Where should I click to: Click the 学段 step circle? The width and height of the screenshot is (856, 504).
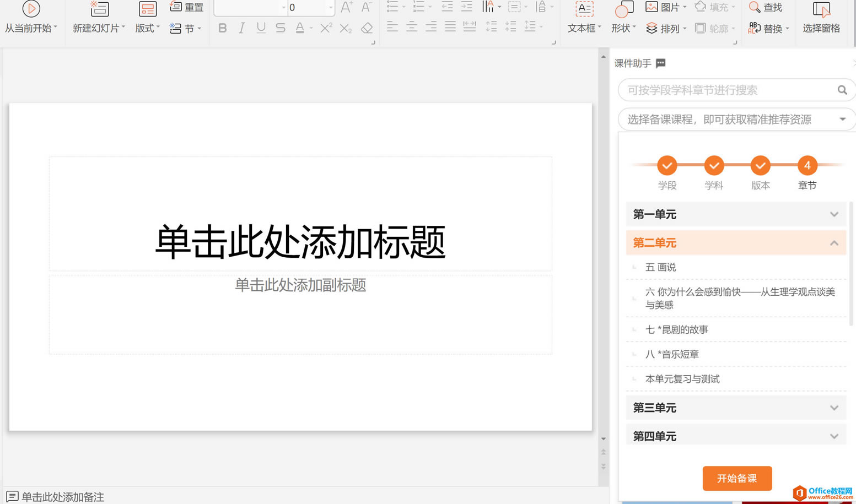667,165
